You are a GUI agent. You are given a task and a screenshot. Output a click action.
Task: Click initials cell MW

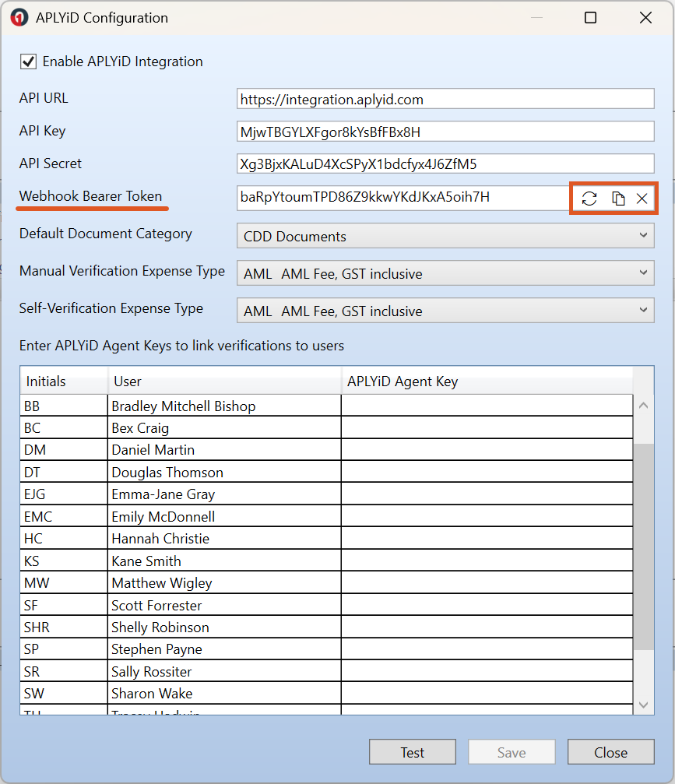point(64,582)
